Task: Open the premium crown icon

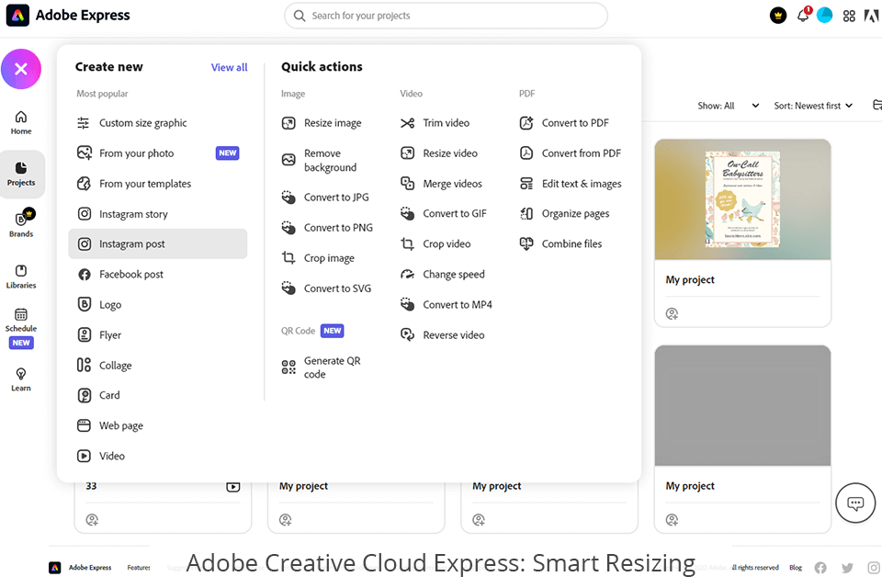Action: (778, 16)
